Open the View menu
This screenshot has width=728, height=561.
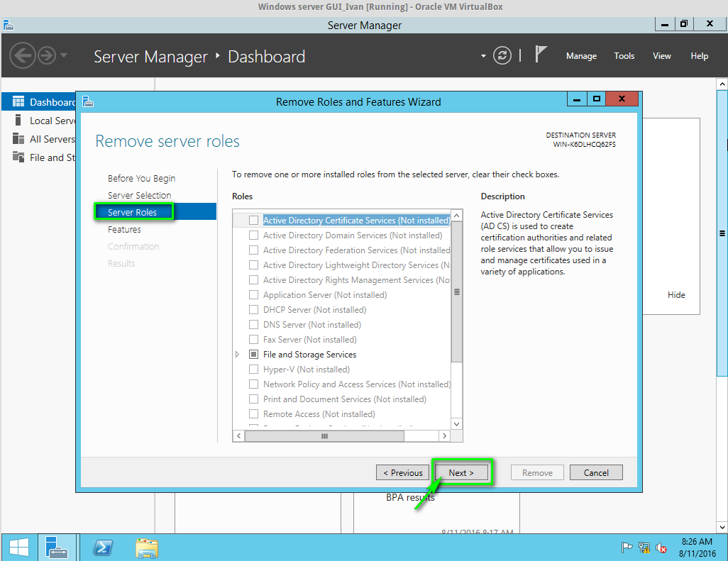point(661,56)
